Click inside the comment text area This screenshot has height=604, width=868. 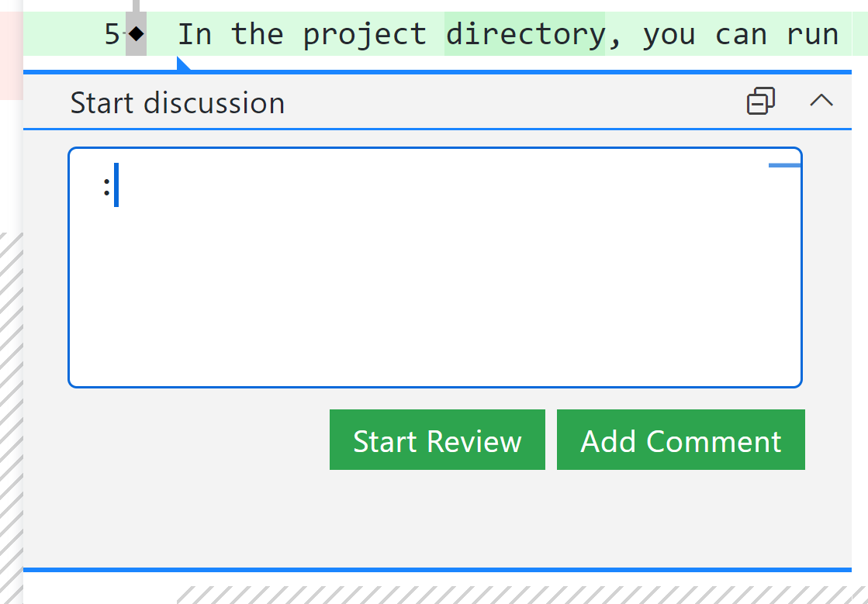click(x=434, y=264)
